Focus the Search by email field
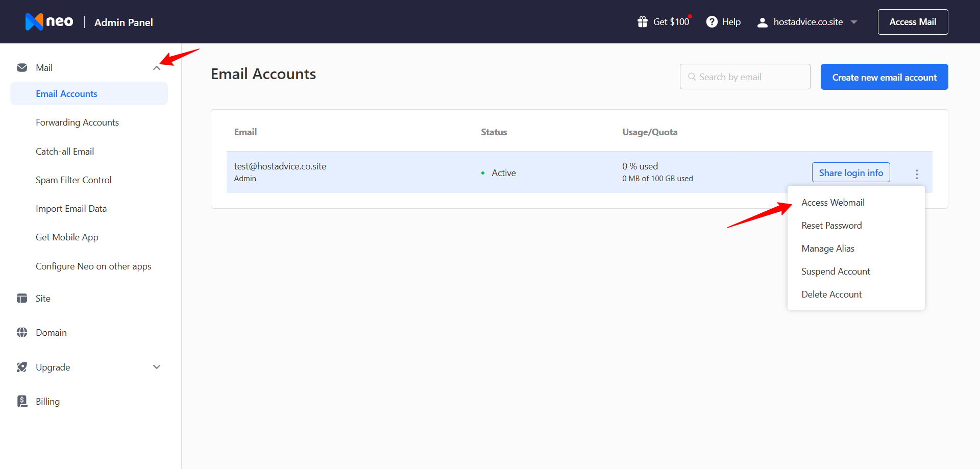 [x=745, y=77]
